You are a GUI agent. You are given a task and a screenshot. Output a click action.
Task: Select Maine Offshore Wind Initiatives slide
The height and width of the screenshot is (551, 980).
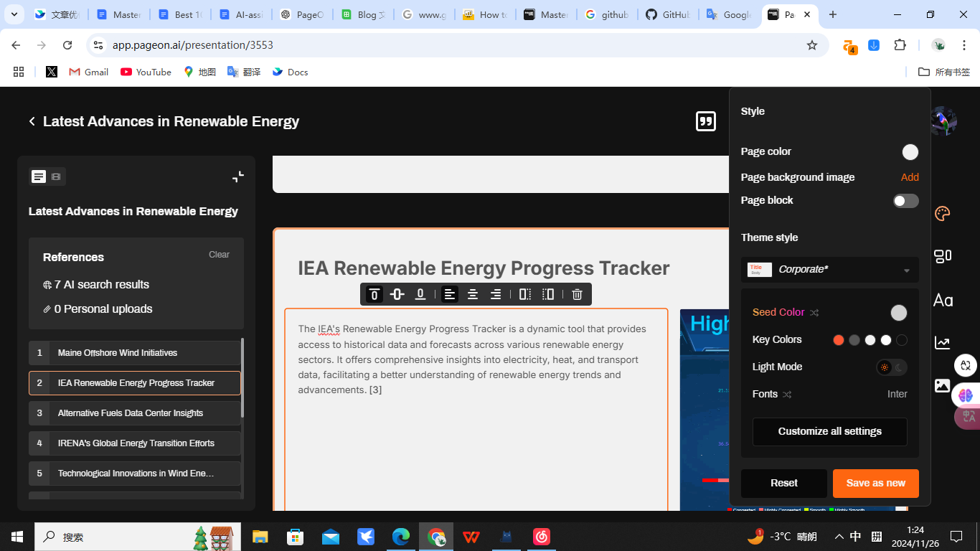135,353
